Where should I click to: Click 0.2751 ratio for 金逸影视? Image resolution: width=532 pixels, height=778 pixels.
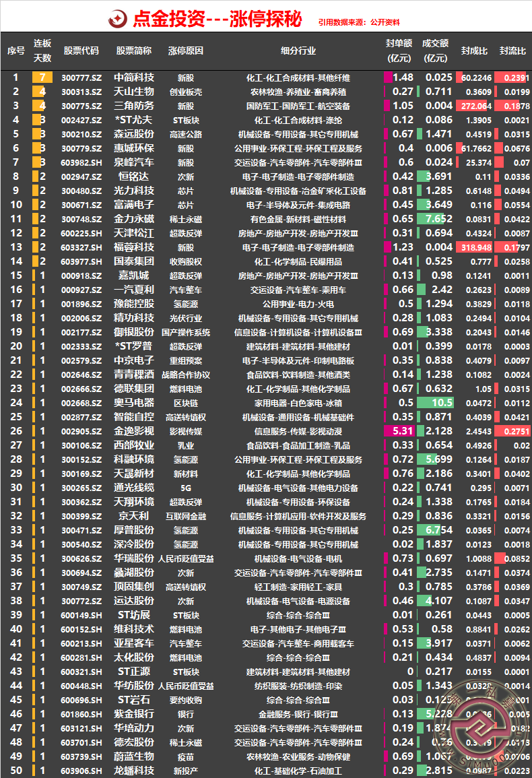click(x=517, y=432)
